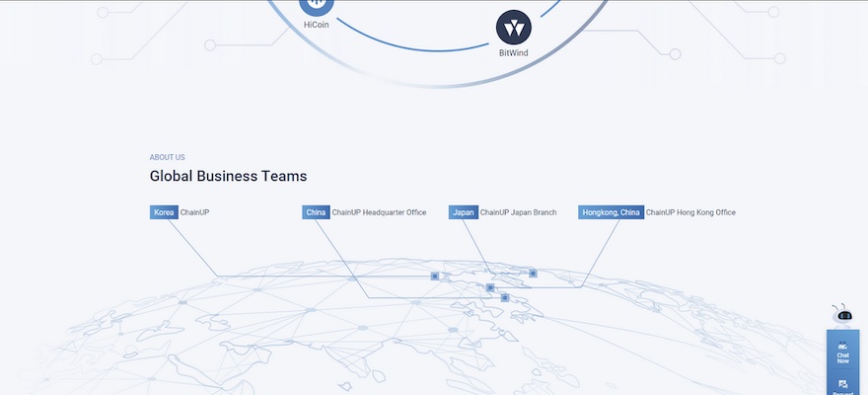
Task: Select the Korea location tag
Action: pos(164,212)
